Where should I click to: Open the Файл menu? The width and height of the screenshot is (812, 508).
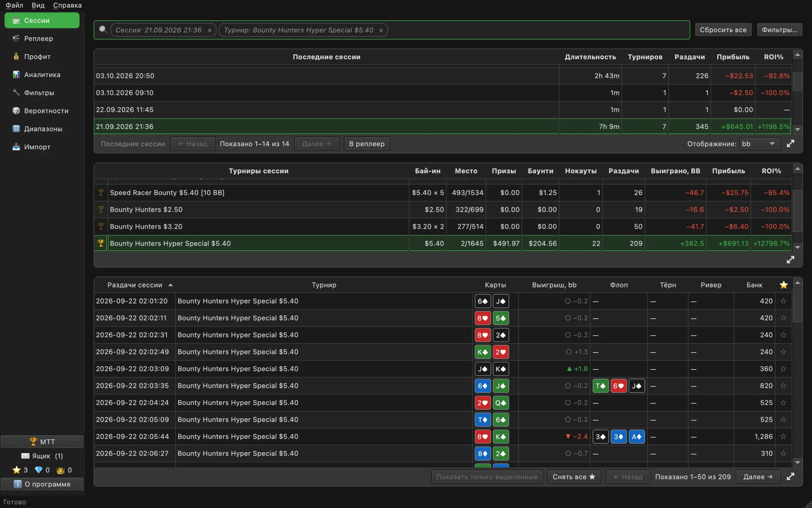tap(14, 5)
